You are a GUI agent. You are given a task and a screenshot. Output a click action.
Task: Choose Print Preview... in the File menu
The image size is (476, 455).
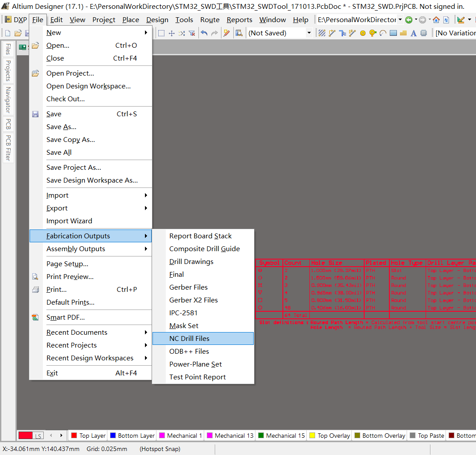(91, 277)
